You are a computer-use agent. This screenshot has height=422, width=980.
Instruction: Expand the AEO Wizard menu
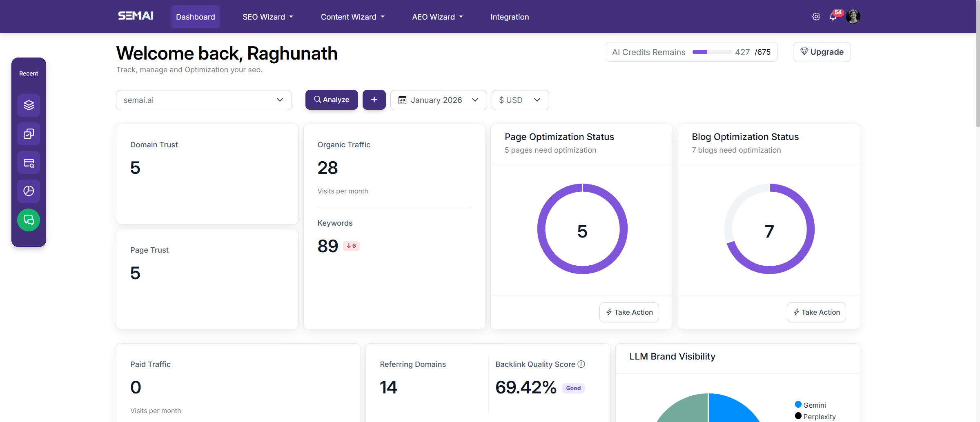pyautogui.click(x=437, y=17)
